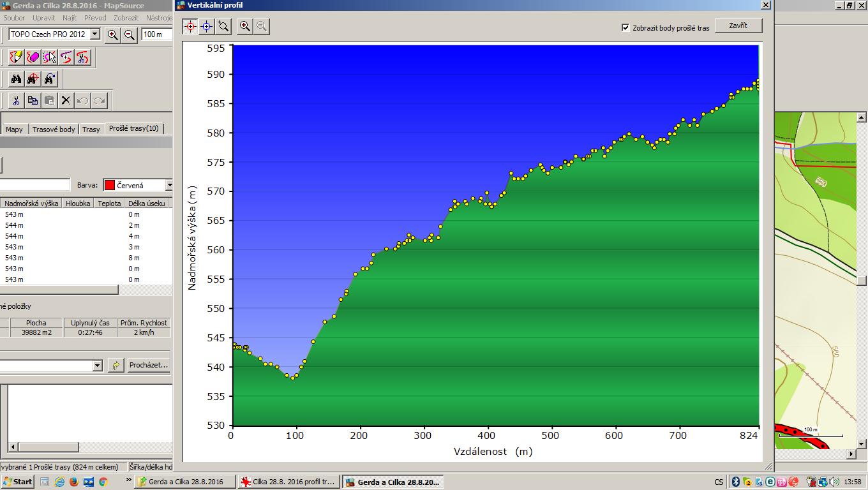Switch to the Mapy tab
The image size is (868, 490).
tap(14, 129)
